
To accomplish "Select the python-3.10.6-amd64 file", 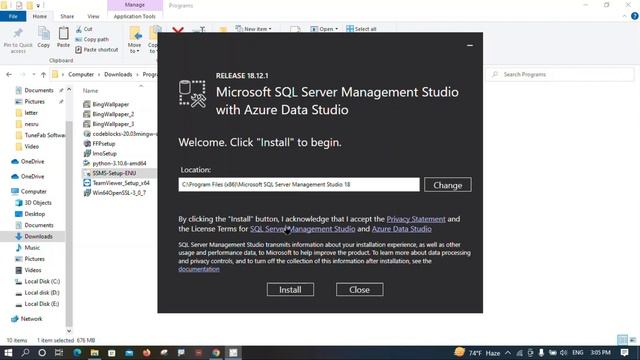I will coord(115,163).
